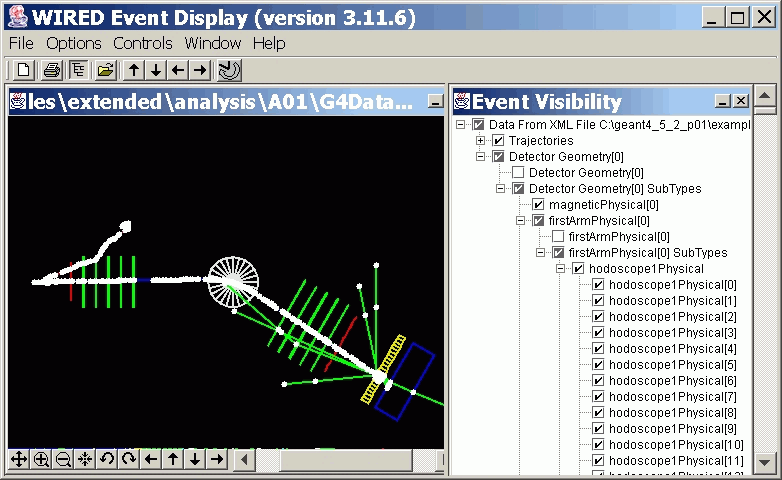Uncheck the Trajectories checkbox
The height and width of the screenshot is (480, 782).
(x=498, y=141)
